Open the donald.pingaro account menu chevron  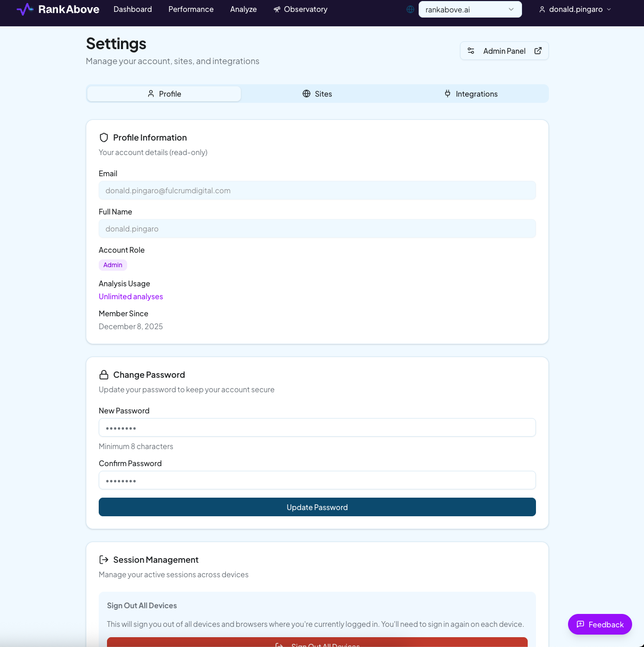[609, 9]
